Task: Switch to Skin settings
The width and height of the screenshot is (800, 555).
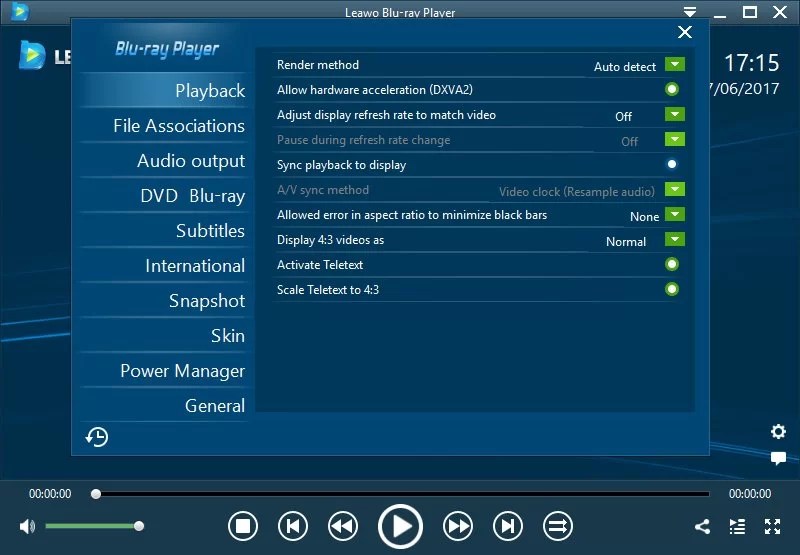Action: (x=164, y=336)
